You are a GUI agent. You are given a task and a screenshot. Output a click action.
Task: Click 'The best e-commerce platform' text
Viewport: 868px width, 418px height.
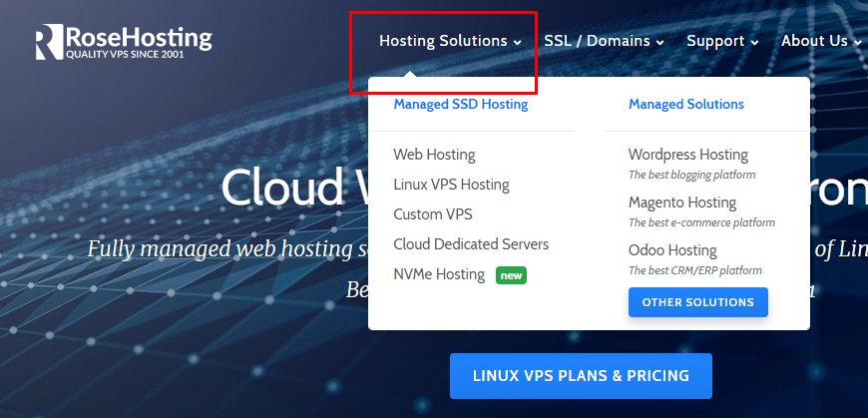701,222
